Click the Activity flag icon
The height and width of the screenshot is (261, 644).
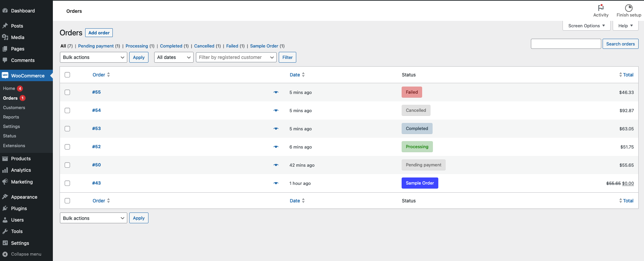pyautogui.click(x=601, y=8)
